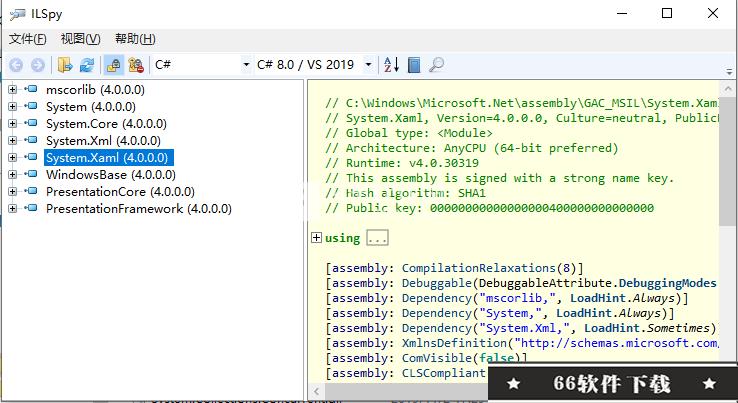
Task: Select WindowsBase (4.0.0.0) assembly
Action: [x=111, y=175]
